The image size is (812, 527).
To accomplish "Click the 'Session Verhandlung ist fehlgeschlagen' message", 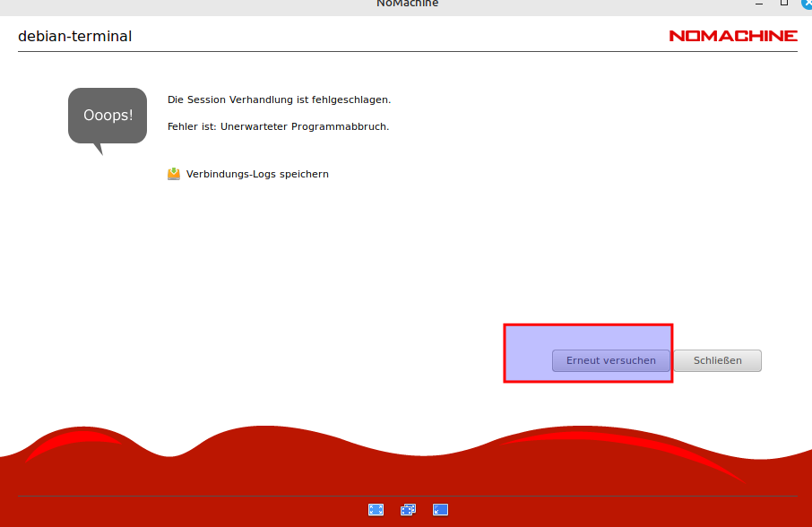I will (279, 99).
